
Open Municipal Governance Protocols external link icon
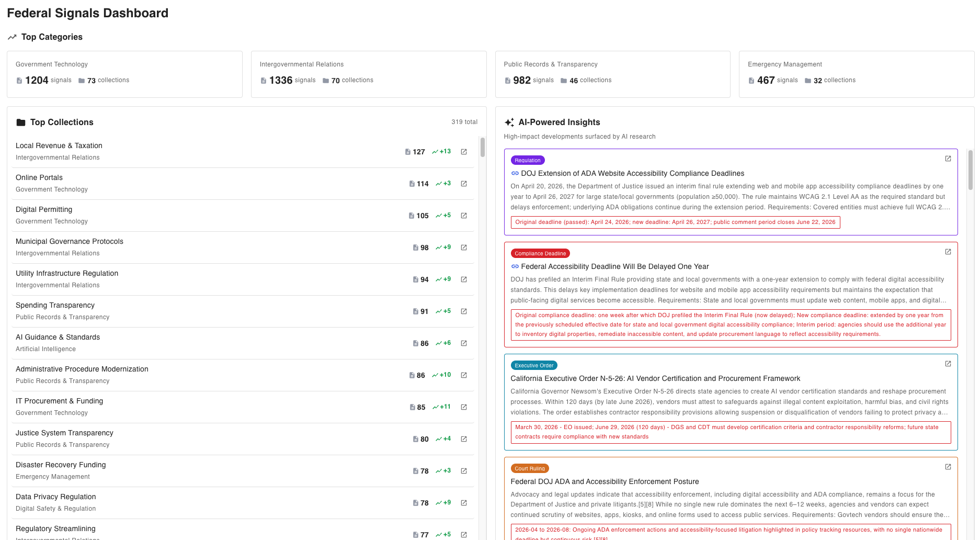click(464, 248)
